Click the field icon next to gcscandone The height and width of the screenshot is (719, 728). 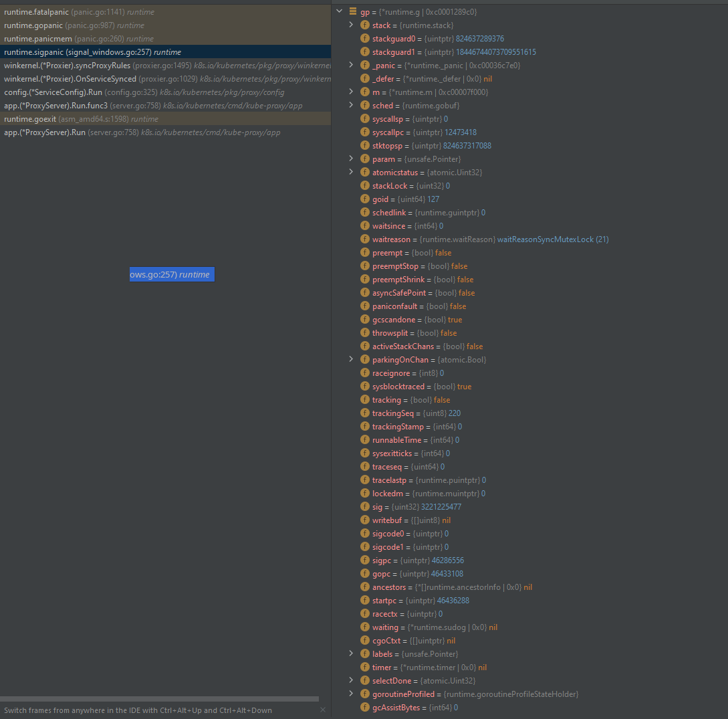click(x=365, y=320)
